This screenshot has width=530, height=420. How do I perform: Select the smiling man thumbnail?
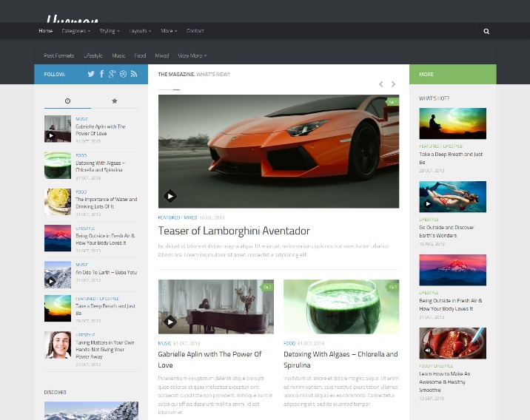(58, 345)
